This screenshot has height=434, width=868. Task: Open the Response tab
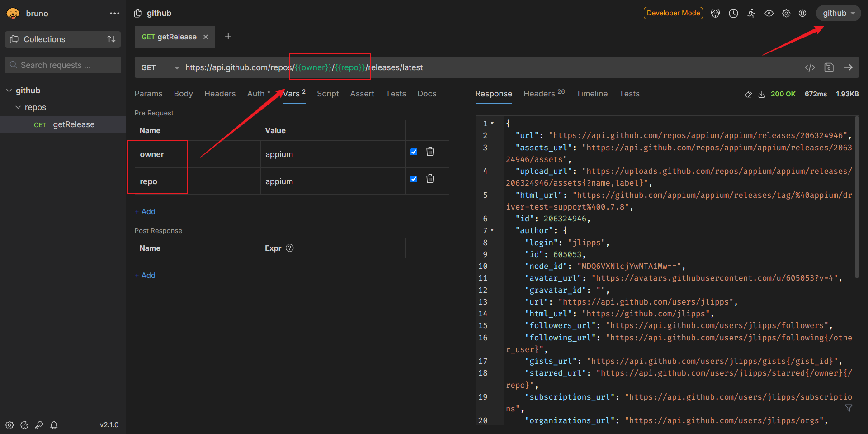[x=494, y=94]
